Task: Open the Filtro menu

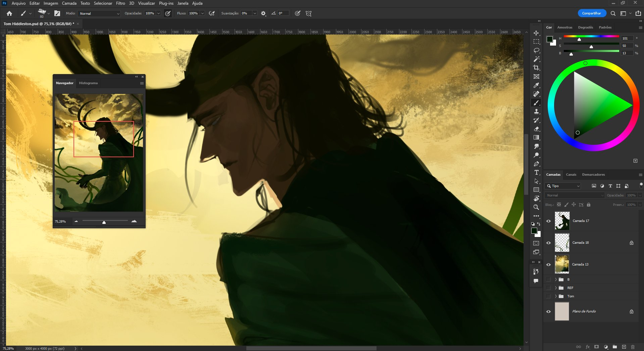Action: click(x=120, y=3)
